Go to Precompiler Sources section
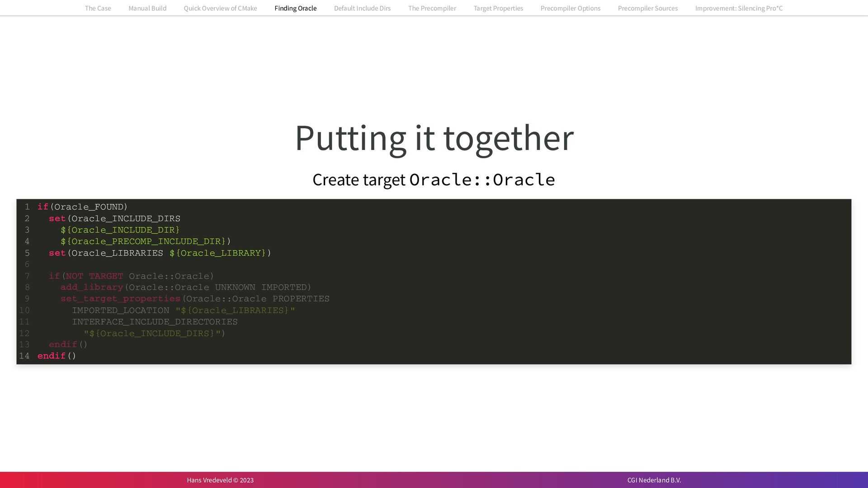This screenshot has height=488, width=868. click(x=647, y=8)
